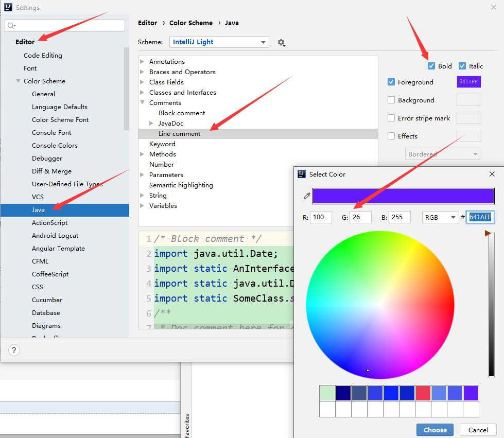Select Font in settings sidebar
504x438 pixels.
click(30, 68)
